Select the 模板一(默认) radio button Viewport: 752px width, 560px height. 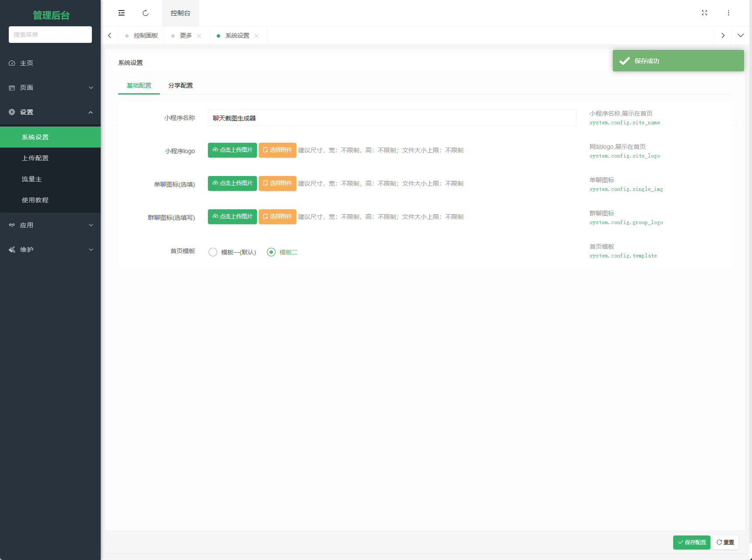(x=213, y=252)
